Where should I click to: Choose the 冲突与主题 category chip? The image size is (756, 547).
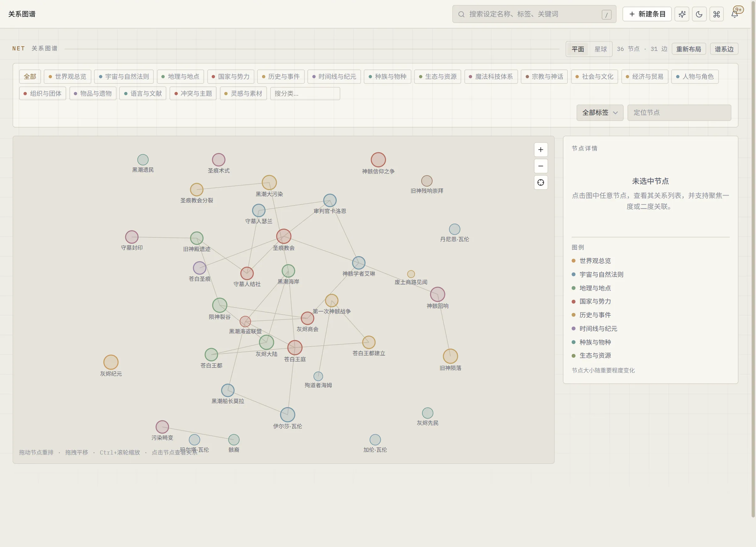pyautogui.click(x=193, y=94)
